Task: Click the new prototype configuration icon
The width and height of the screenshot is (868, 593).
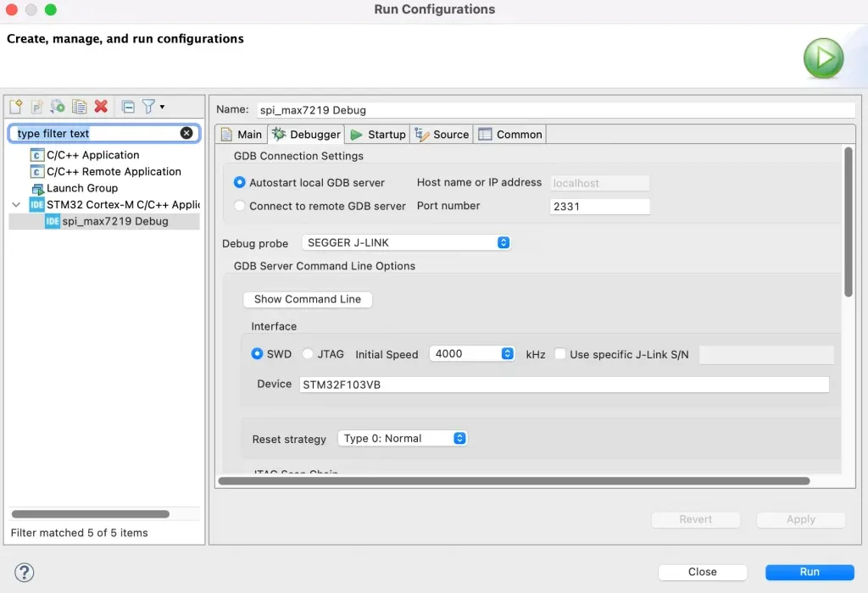Action: [x=36, y=107]
